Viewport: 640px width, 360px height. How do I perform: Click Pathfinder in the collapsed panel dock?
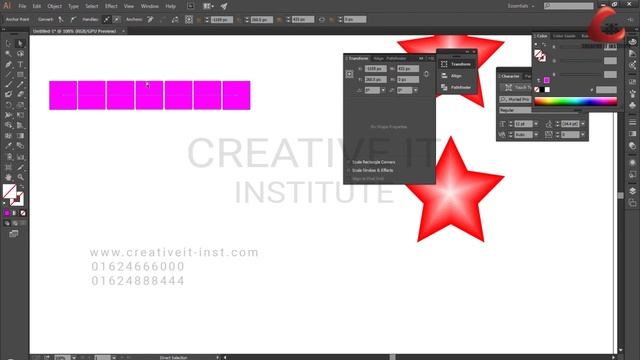pyautogui.click(x=456, y=87)
